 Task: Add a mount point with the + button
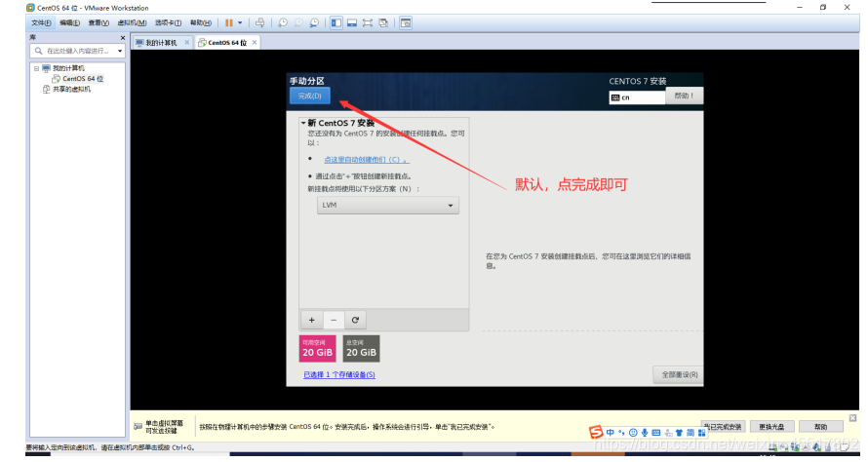[x=312, y=320]
